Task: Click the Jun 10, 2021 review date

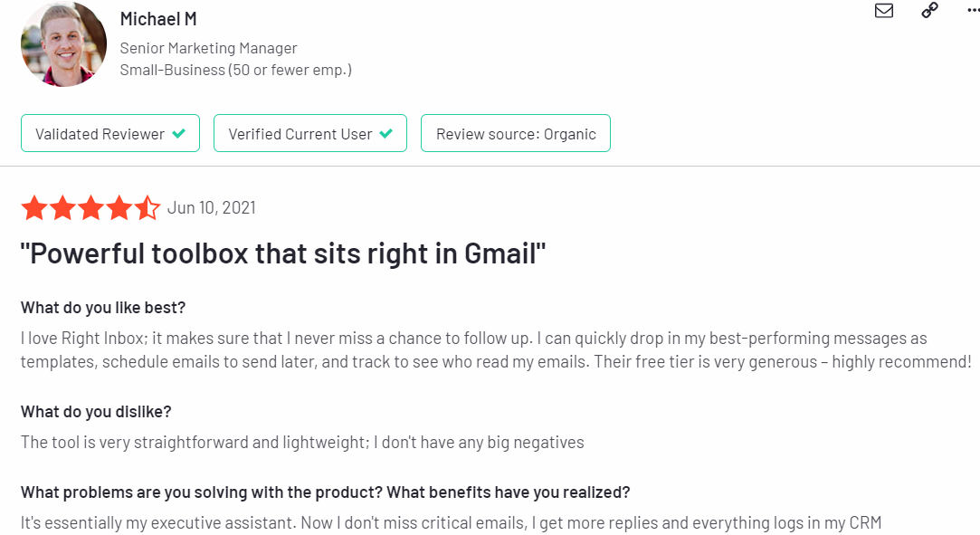Action: 211,207
